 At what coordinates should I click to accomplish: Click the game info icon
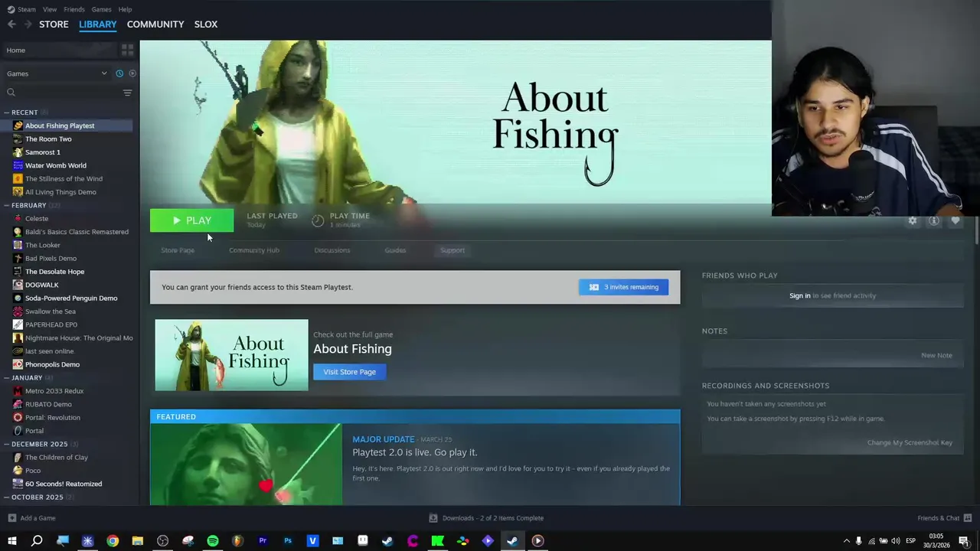tap(934, 220)
